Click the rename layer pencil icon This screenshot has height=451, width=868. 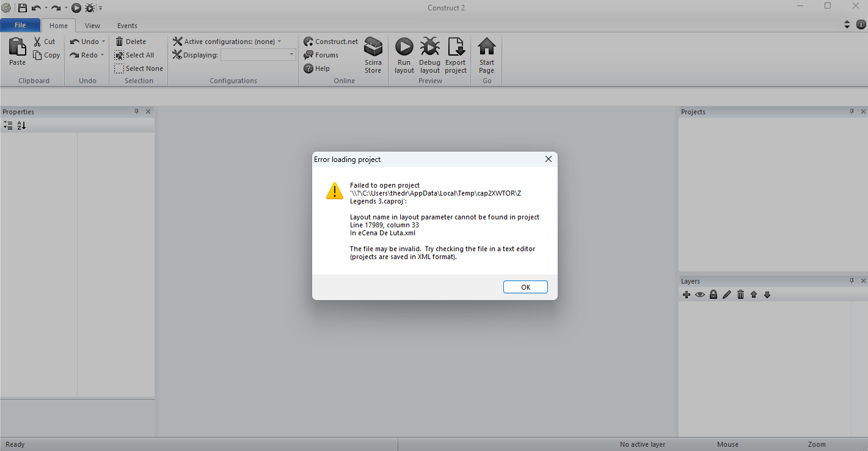pyautogui.click(x=727, y=295)
